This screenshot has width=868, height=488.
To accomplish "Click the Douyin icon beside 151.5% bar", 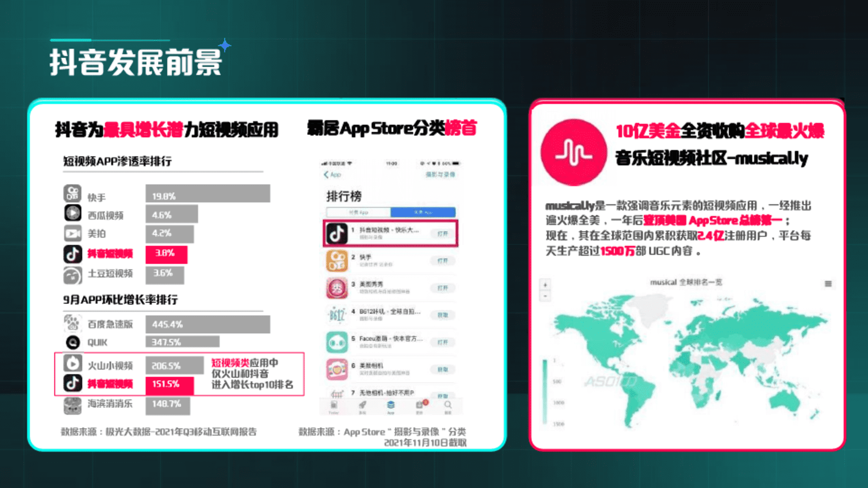I will click(73, 383).
